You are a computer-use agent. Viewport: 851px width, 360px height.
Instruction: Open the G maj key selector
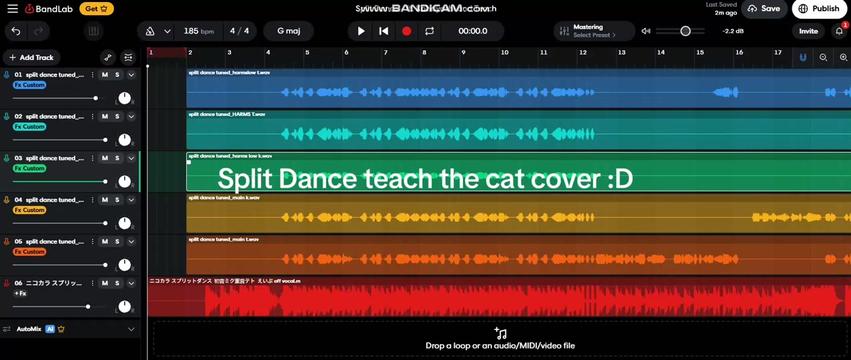pyautogui.click(x=288, y=31)
